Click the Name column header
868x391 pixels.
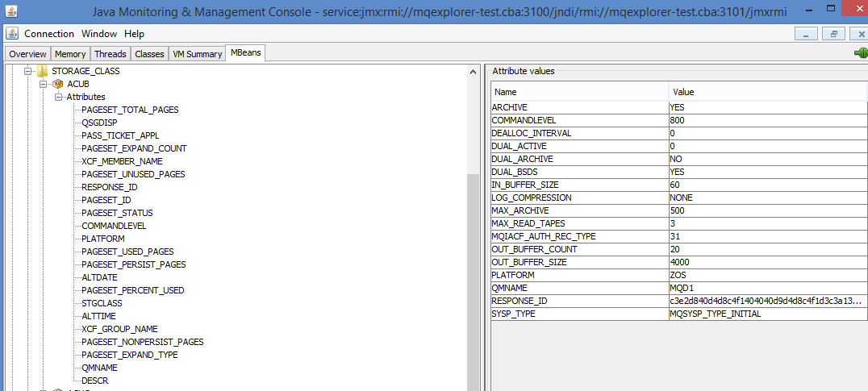578,92
